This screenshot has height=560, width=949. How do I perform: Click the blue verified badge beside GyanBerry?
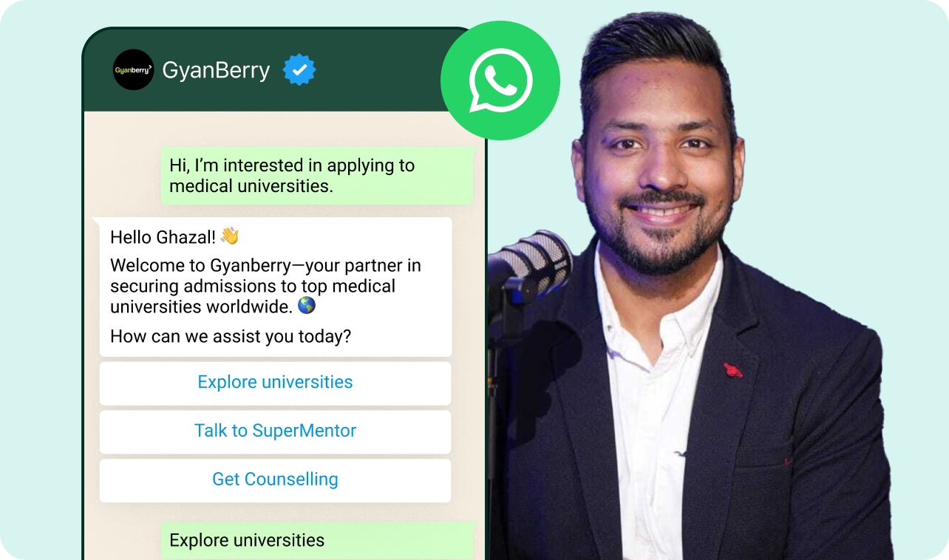299,70
